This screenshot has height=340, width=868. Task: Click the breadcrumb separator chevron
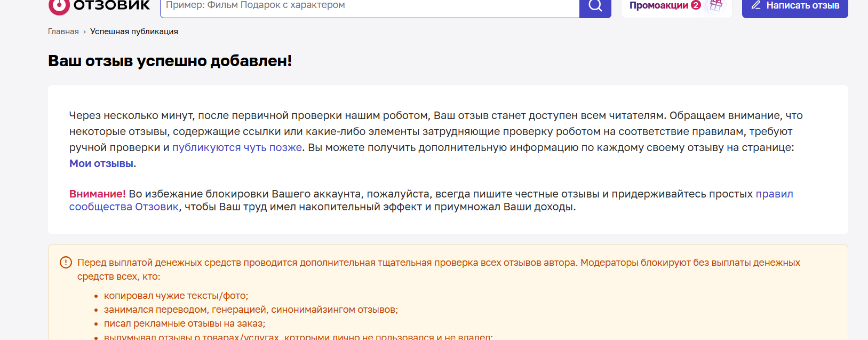[x=84, y=32]
